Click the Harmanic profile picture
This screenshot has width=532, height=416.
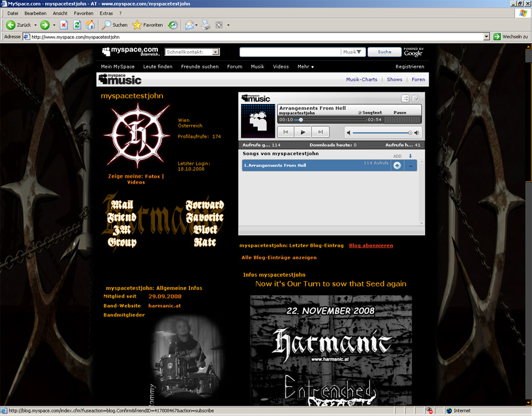(x=137, y=135)
